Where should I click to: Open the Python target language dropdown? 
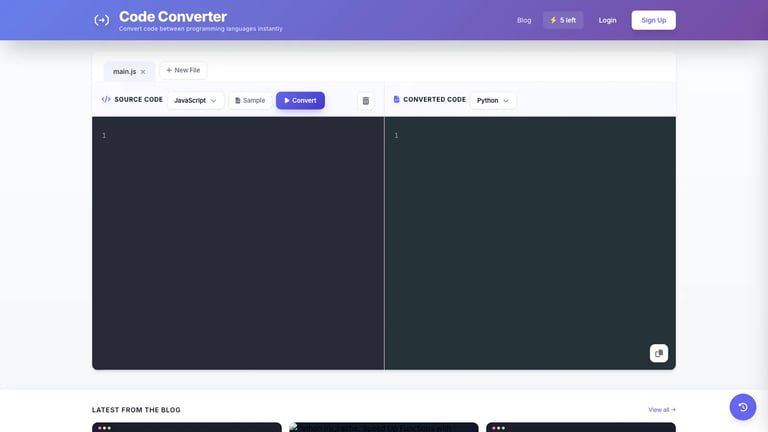click(493, 100)
